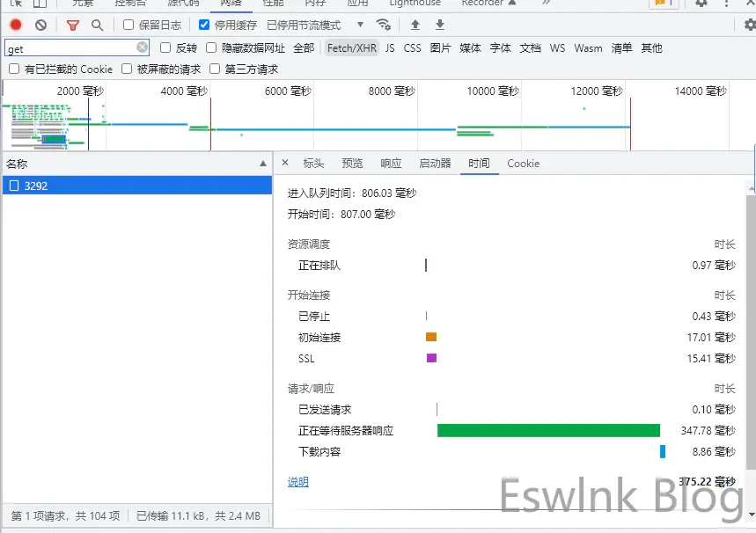The image size is (756, 533).
Task: Enable the 保留日志 checkbox
Action: pos(128,26)
